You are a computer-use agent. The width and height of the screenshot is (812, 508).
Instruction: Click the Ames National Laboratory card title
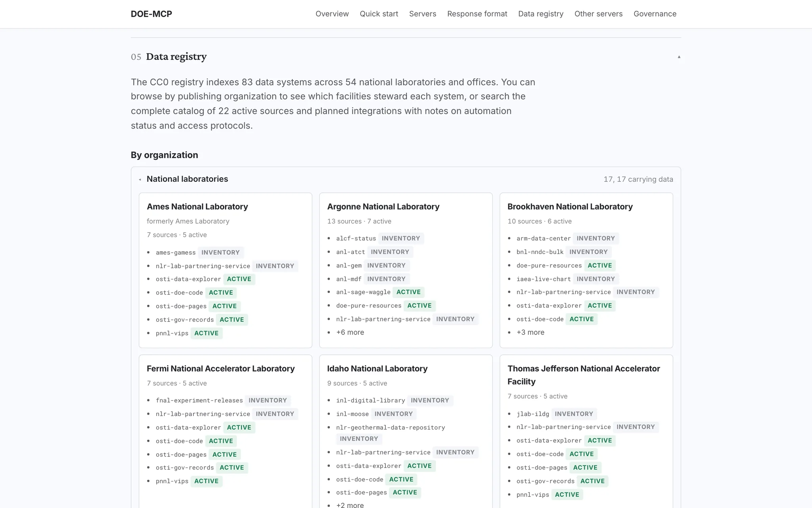[197, 207]
